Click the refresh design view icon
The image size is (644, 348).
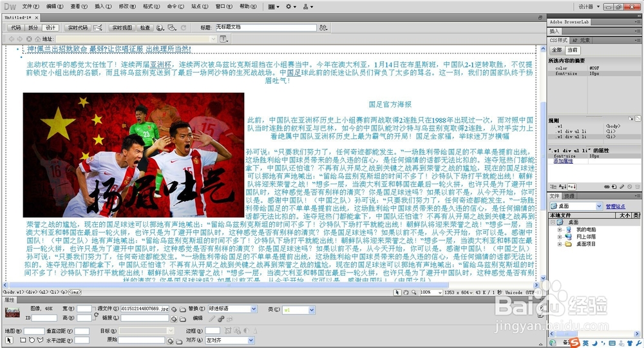184,28
